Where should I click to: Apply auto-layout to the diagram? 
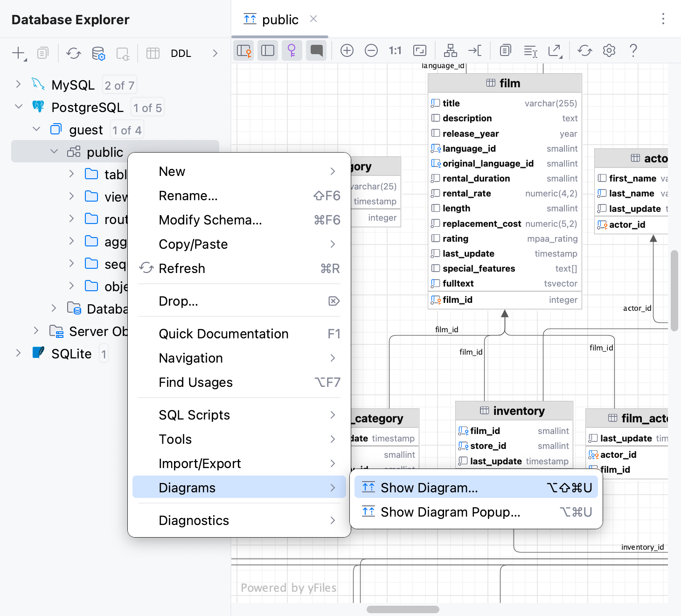point(450,50)
